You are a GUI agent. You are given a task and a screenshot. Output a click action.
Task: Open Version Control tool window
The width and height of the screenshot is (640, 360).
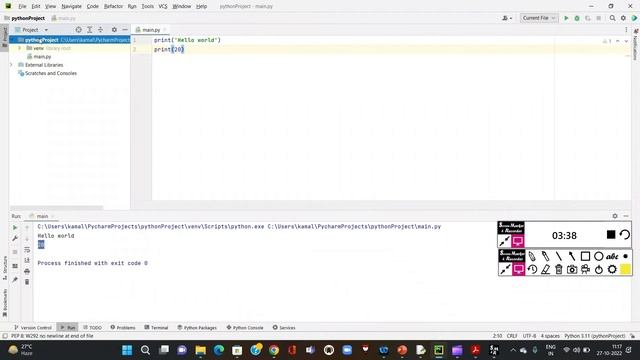coord(33,327)
